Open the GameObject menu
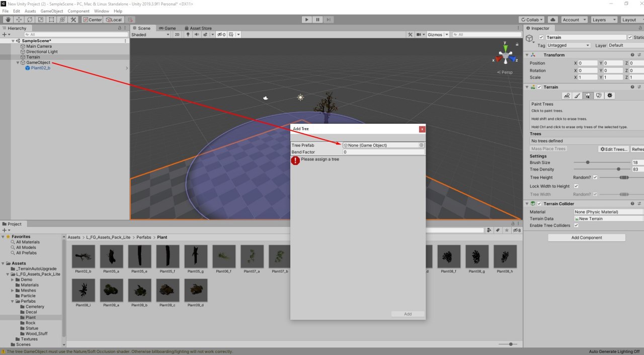Image resolution: width=644 pixels, height=355 pixels. [52, 11]
